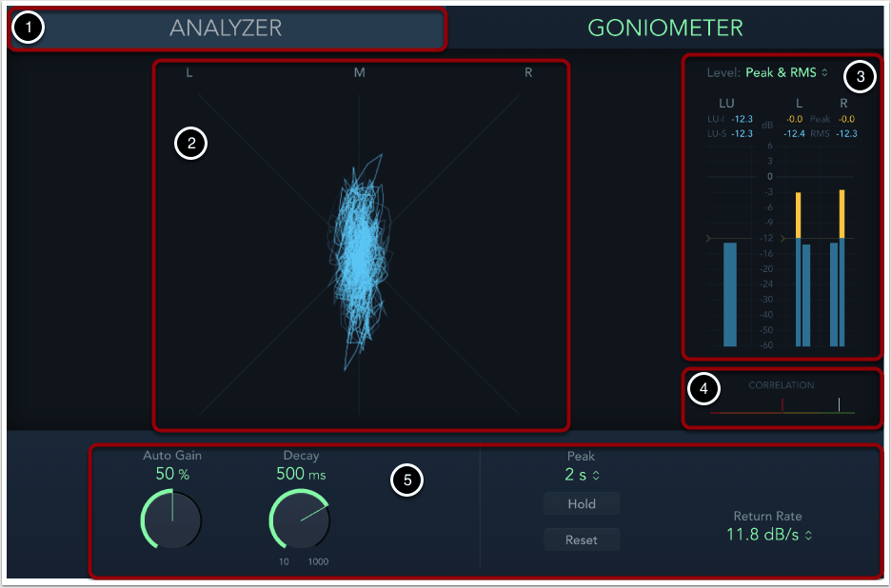The height and width of the screenshot is (588, 891).
Task: Open the Peak 2 s hold time dropdown
Action: [x=582, y=475]
